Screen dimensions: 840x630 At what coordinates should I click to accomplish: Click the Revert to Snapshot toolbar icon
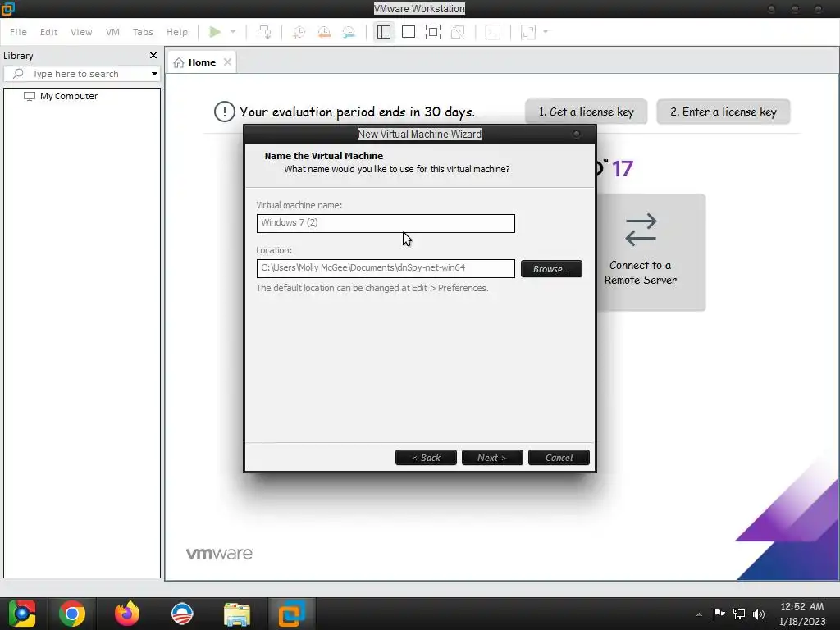(324, 32)
